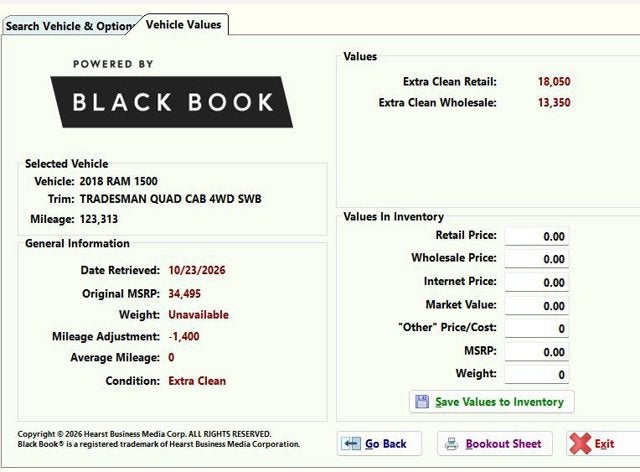Click trim TRADESMAN QUAD CAB 4WD SWB
The height and width of the screenshot is (472, 640).
170,199
